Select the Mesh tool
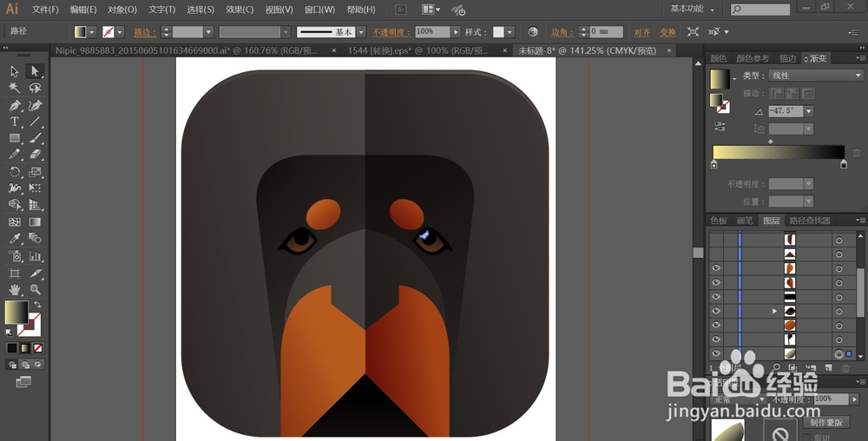Screen dimensions: 868x441 (15, 222)
